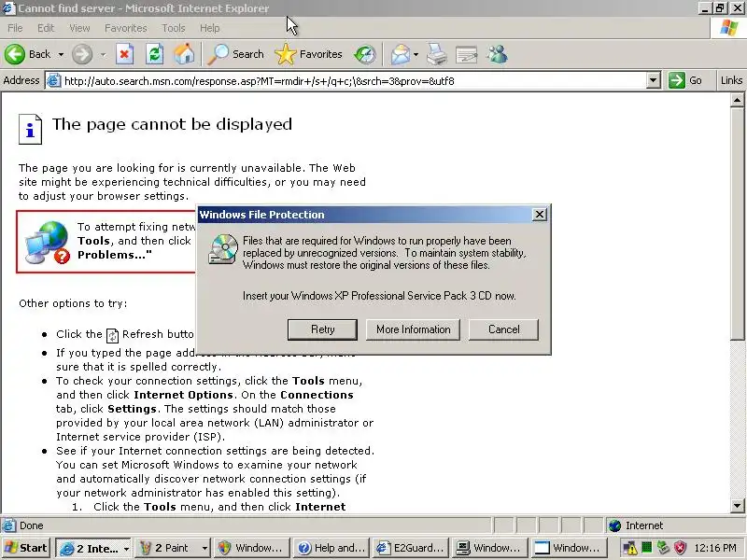
Task: Print the page with printer icon
Action: (x=436, y=54)
